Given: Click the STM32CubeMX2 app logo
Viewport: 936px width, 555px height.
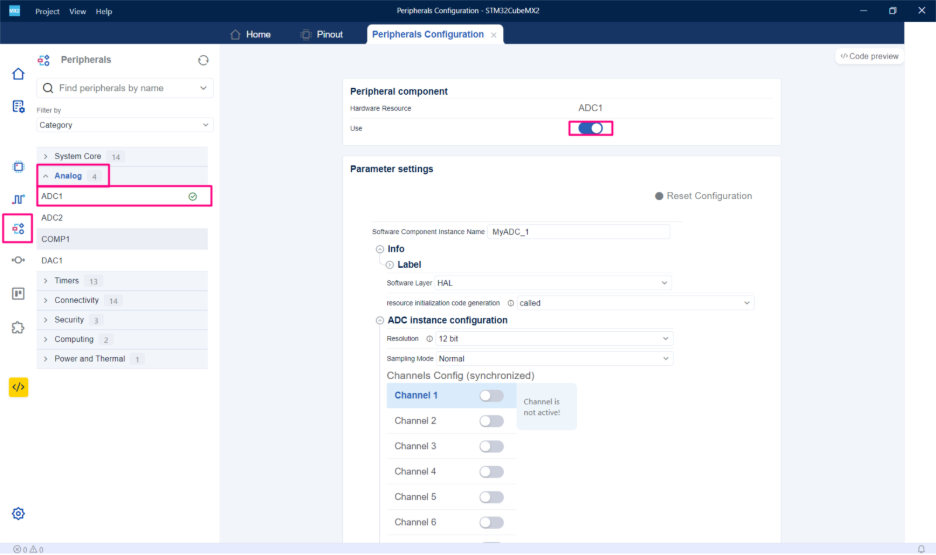Looking at the screenshot, I should tap(14, 11).
